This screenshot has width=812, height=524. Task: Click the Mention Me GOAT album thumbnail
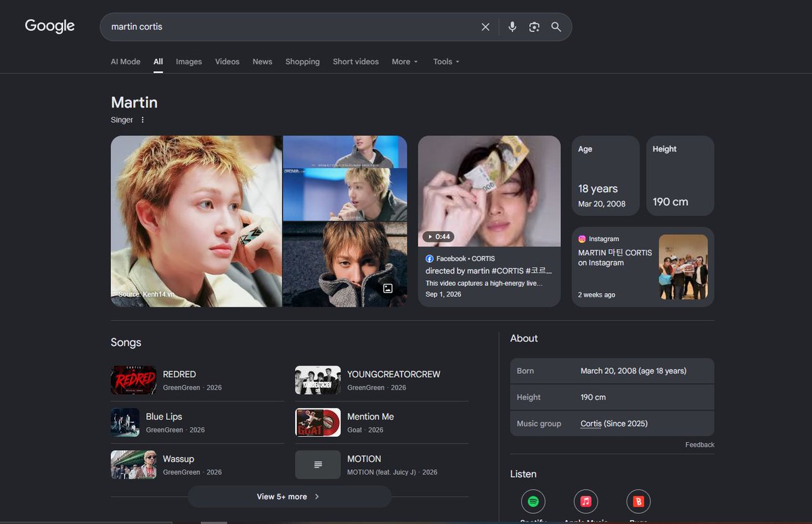pyautogui.click(x=317, y=422)
